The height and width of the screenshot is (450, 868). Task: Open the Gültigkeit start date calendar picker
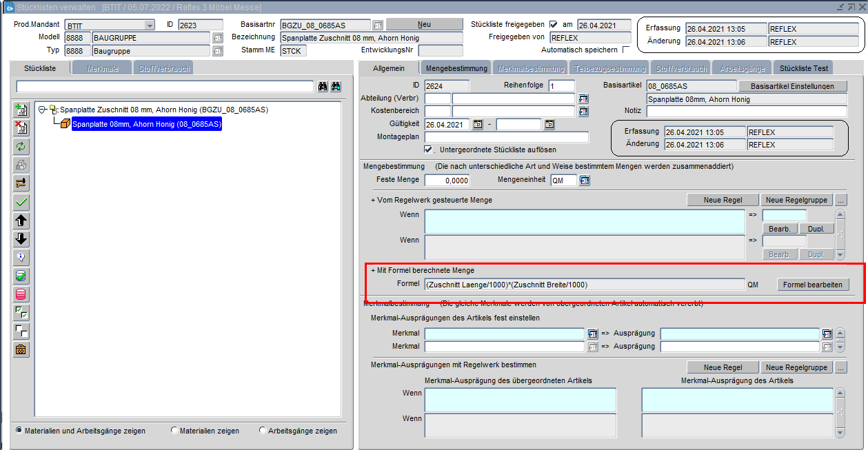click(x=478, y=125)
